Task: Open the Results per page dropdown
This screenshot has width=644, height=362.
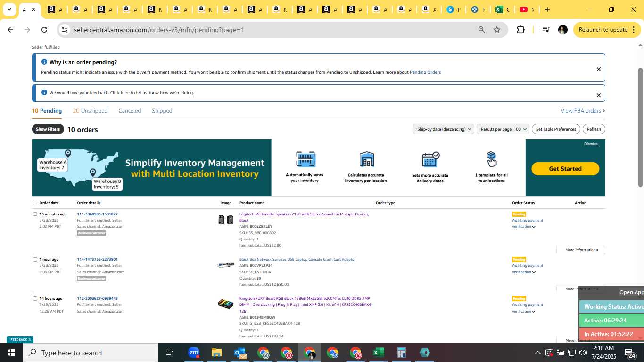Action: [x=503, y=129]
